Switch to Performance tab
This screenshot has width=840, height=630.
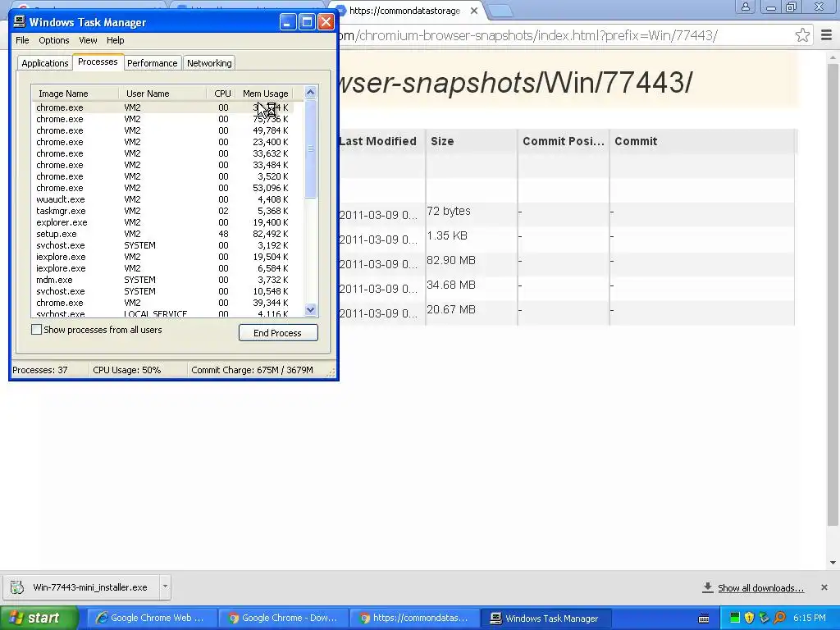click(152, 63)
